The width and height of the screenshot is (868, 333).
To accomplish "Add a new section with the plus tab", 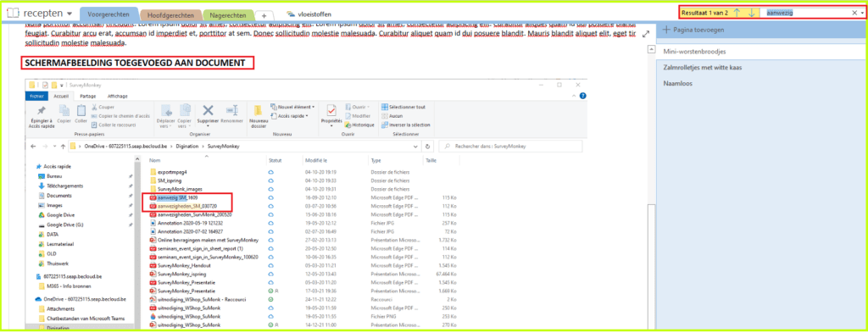I will point(264,15).
